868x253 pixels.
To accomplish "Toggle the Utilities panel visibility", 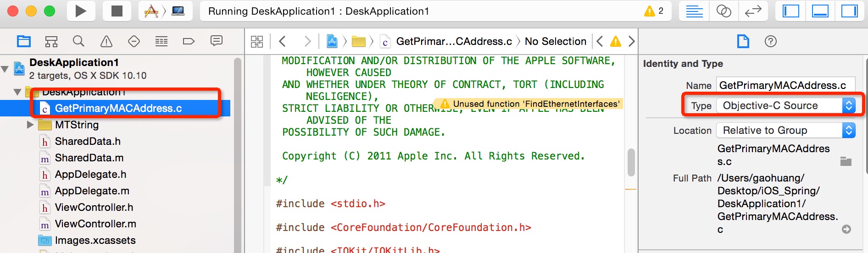I will [849, 11].
